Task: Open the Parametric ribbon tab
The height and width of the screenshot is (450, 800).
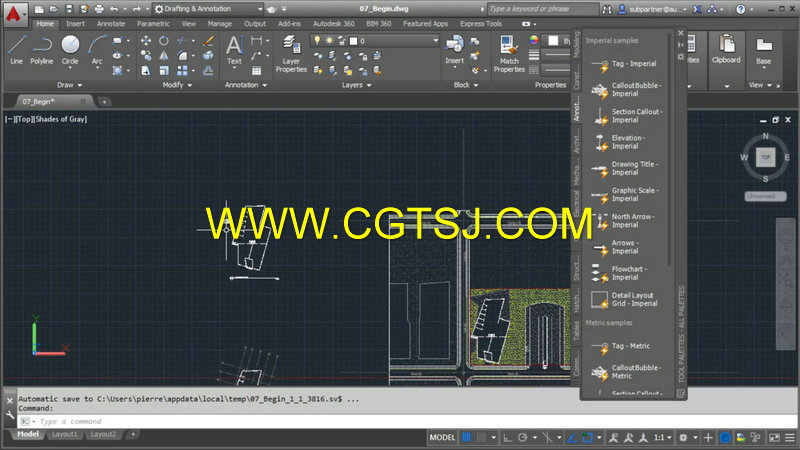Action: coord(153,24)
